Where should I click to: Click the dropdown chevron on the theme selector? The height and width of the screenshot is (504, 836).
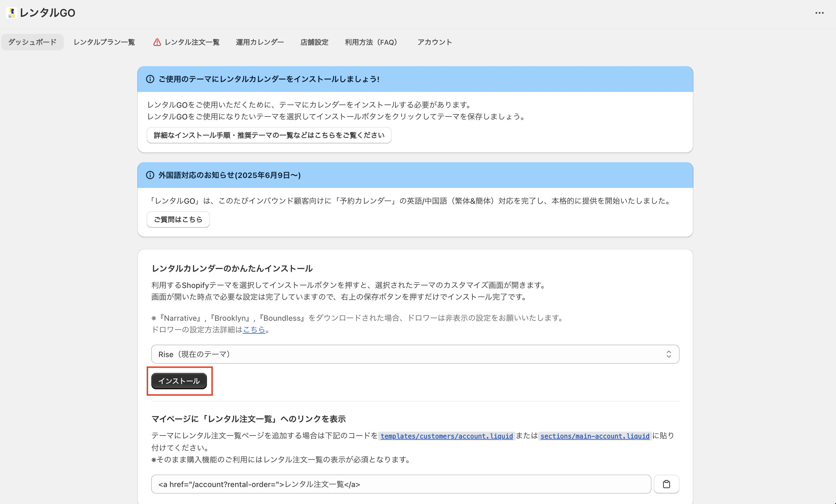[x=668, y=354]
